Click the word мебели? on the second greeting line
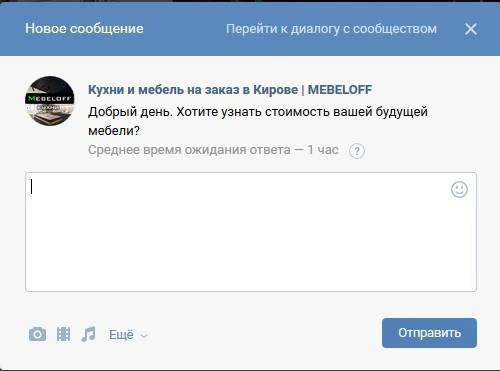Image resolution: width=500 pixels, height=371 pixels. [x=114, y=131]
